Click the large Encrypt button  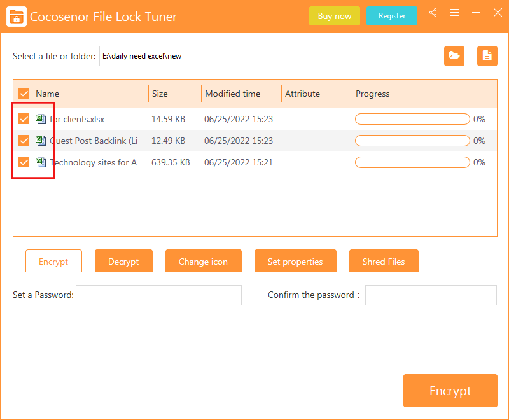[450, 391]
